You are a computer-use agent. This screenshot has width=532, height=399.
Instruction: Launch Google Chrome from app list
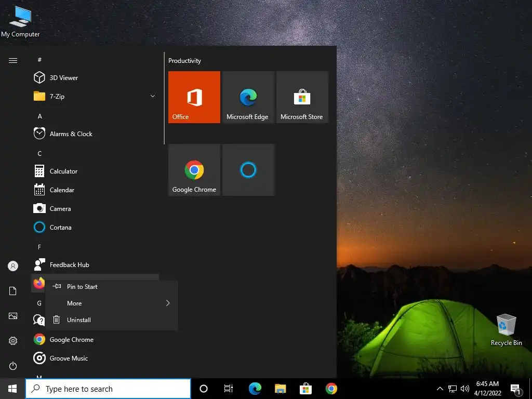click(x=95, y=339)
